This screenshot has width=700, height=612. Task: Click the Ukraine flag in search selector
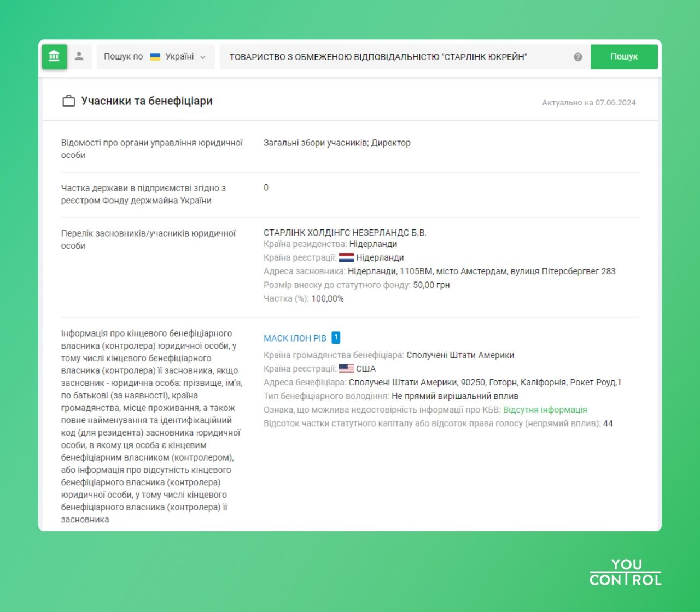point(155,57)
